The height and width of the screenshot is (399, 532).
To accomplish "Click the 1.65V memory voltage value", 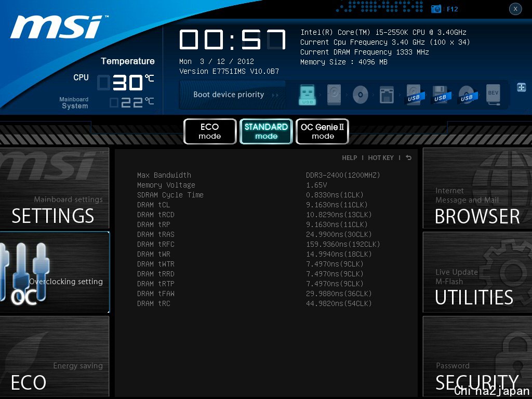I will (x=316, y=185).
